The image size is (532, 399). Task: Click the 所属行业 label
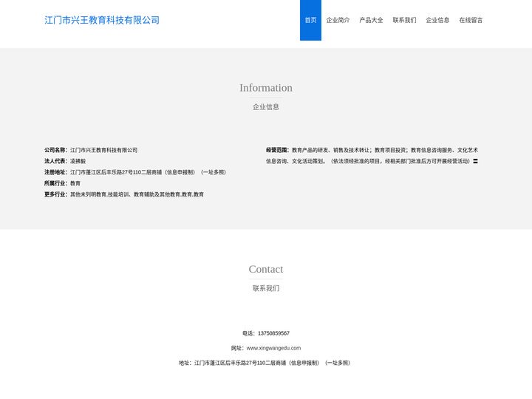pyautogui.click(x=56, y=183)
